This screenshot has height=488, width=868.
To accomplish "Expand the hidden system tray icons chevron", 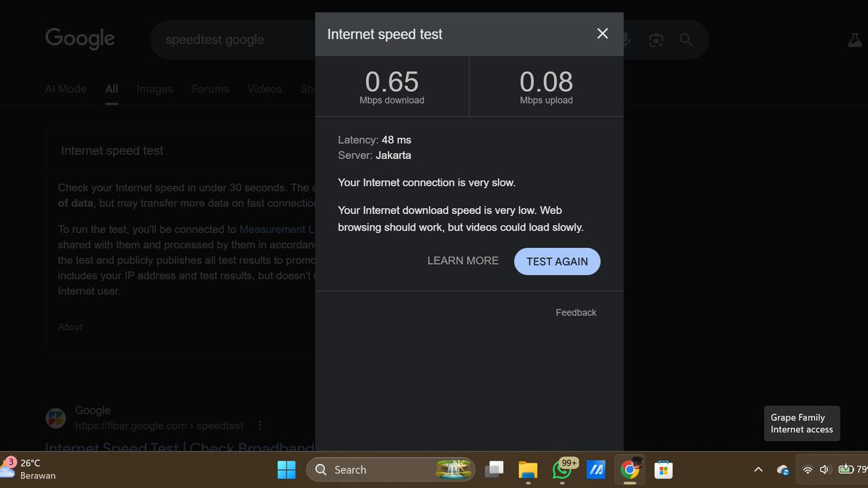I will pos(758,470).
